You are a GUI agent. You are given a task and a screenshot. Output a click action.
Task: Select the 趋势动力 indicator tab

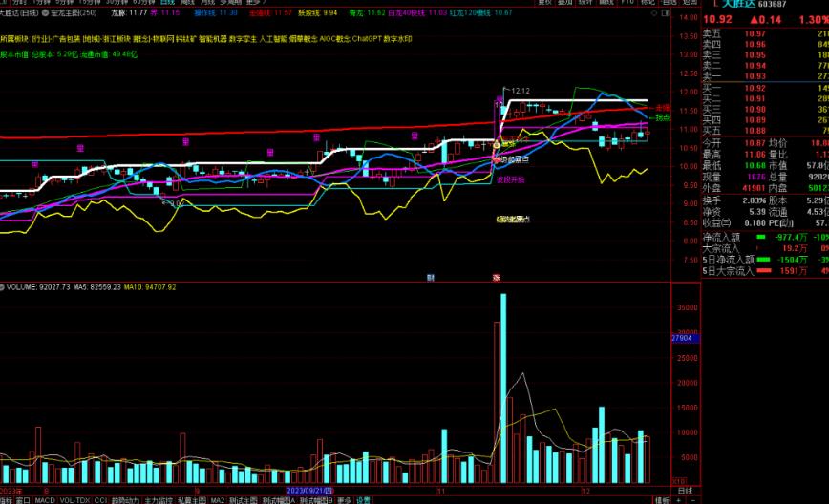pyautogui.click(x=125, y=500)
